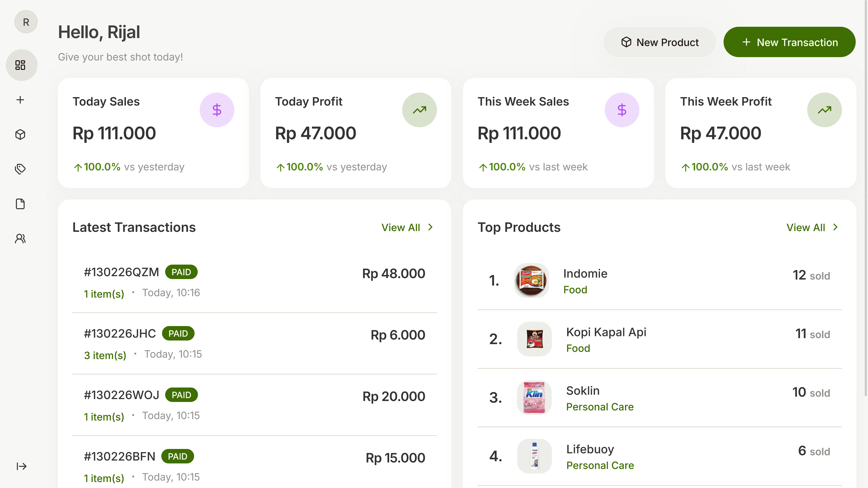Click the plus icon in sidebar
Image resolution: width=868 pixels, height=488 pixels.
pos(20,100)
